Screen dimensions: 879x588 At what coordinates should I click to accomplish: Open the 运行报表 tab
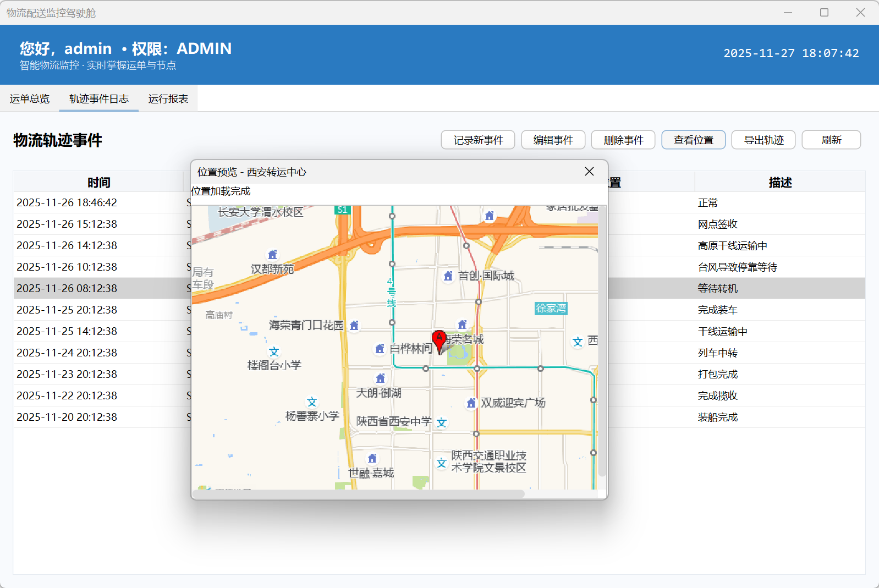coord(168,99)
